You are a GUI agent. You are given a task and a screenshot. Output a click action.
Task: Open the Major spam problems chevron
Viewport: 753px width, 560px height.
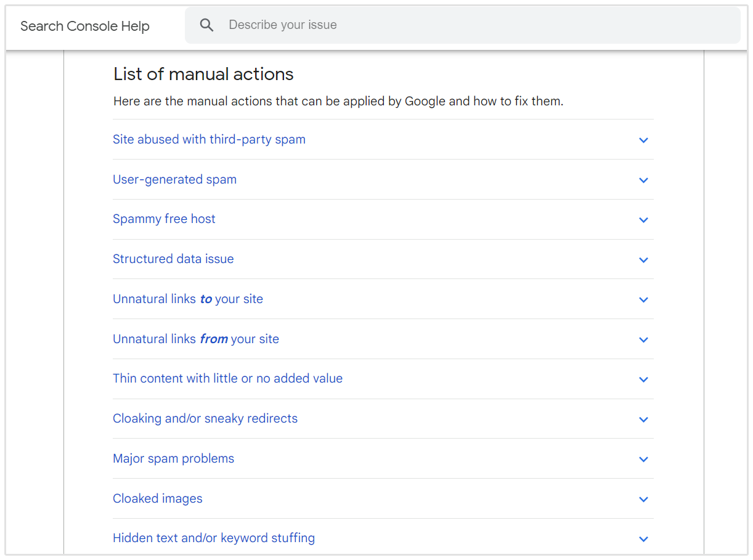coord(643,459)
